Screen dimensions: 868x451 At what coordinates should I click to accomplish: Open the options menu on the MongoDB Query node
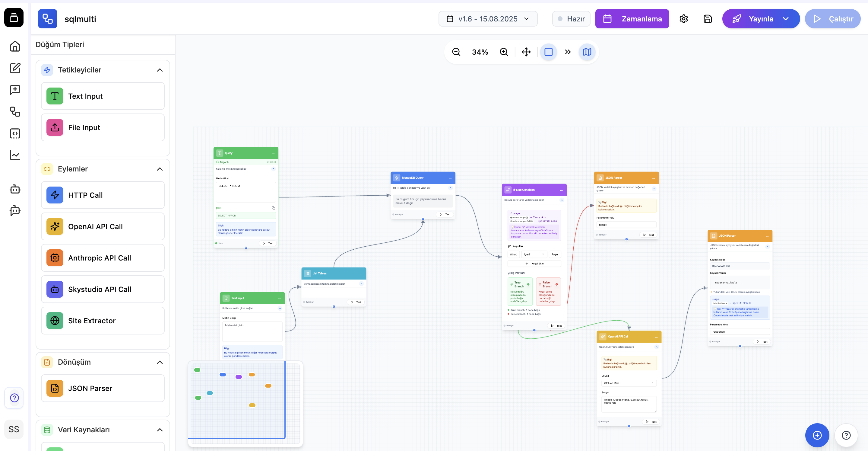click(x=450, y=178)
